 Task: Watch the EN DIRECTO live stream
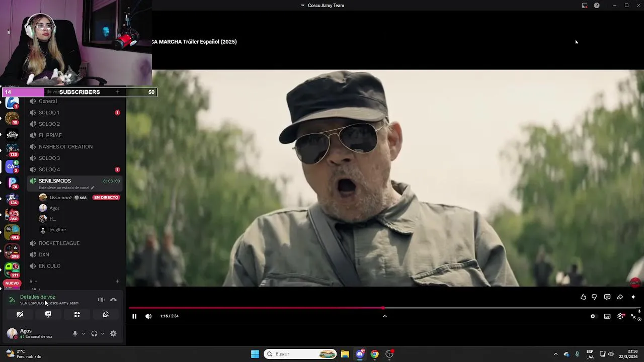click(x=106, y=198)
